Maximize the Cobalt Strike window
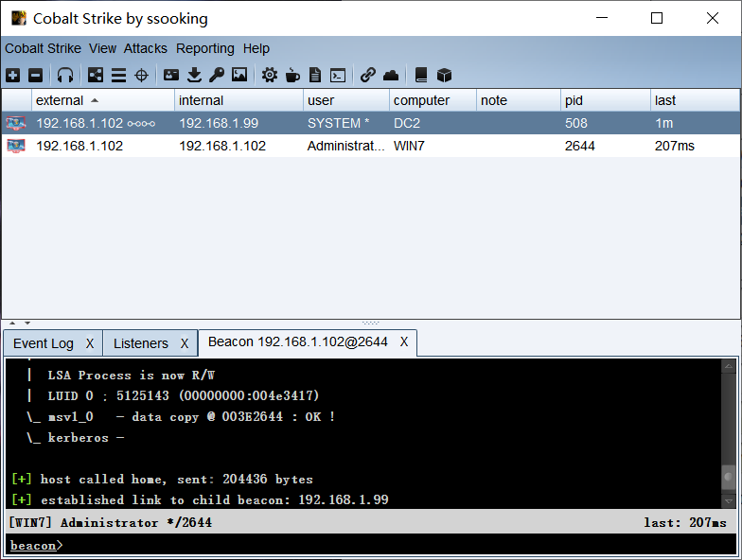742x560 pixels. coord(657,18)
